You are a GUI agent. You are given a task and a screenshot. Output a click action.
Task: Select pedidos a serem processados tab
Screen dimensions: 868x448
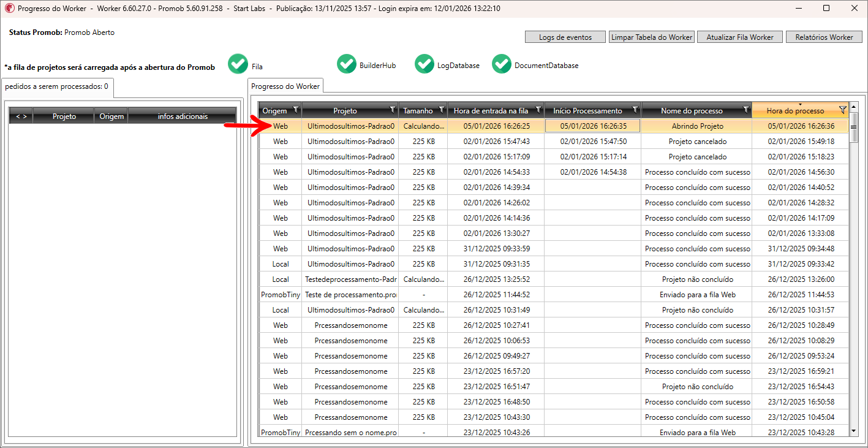tap(56, 86)
